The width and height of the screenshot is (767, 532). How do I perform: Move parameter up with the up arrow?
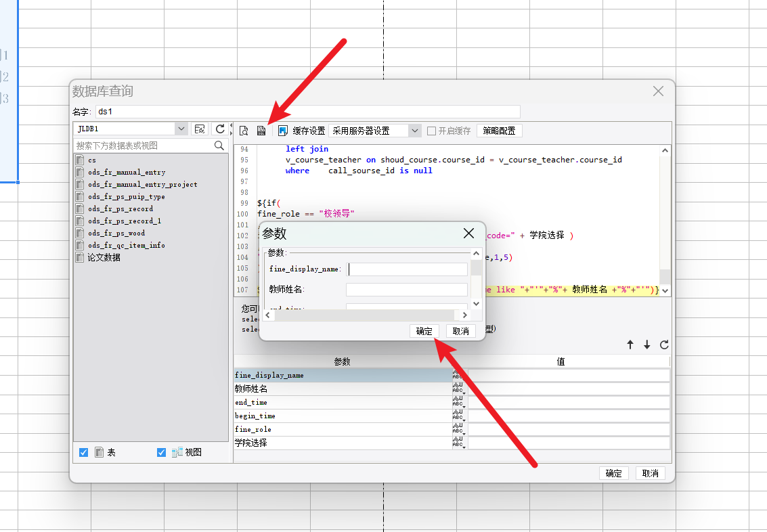point(630,345)
